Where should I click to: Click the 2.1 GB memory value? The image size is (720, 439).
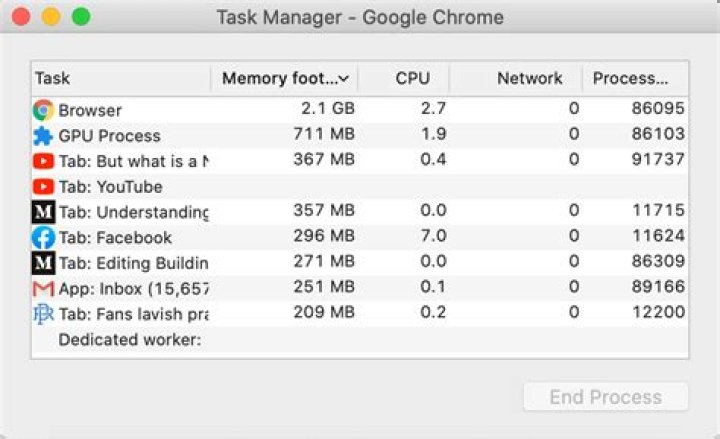pos(328,108)
